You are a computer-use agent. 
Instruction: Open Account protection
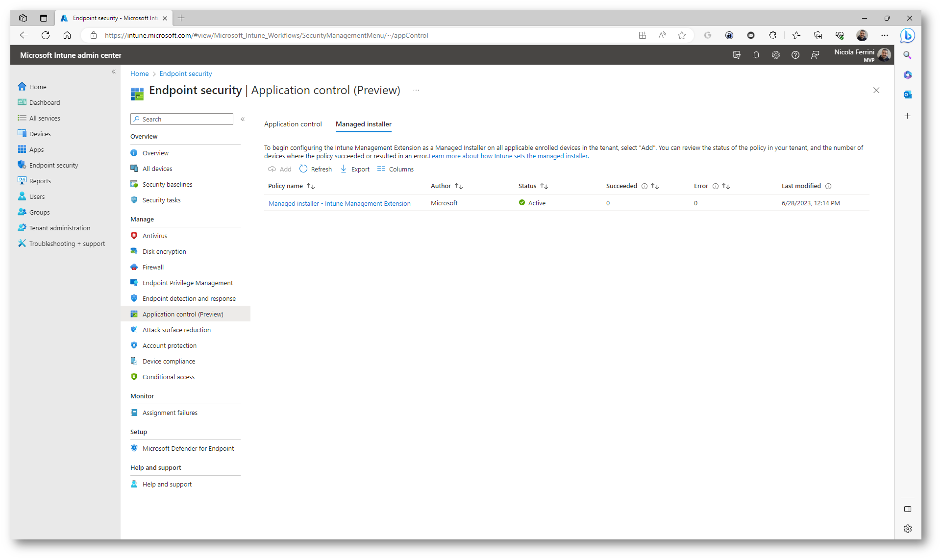pyautogui.click(x=169, y=345)
